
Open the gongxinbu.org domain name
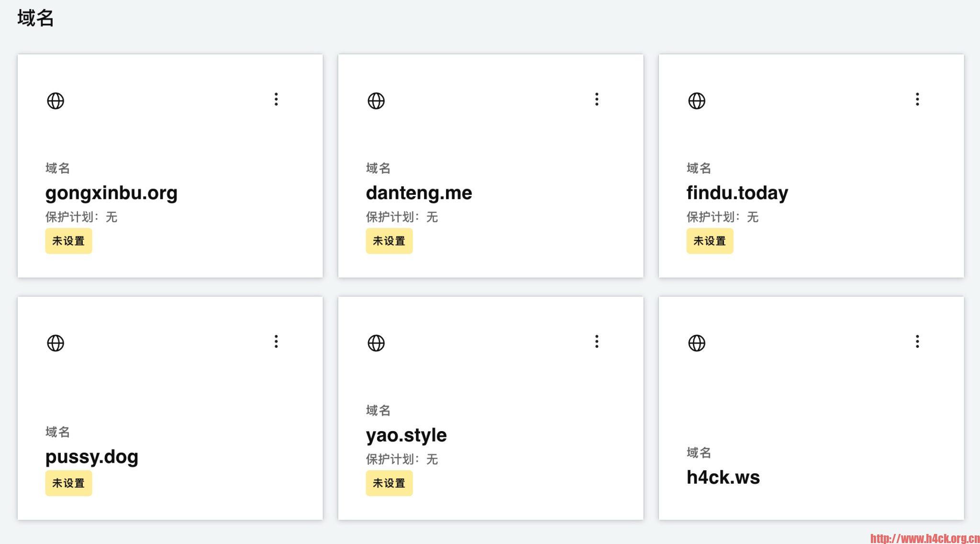[x=111, y=193]
